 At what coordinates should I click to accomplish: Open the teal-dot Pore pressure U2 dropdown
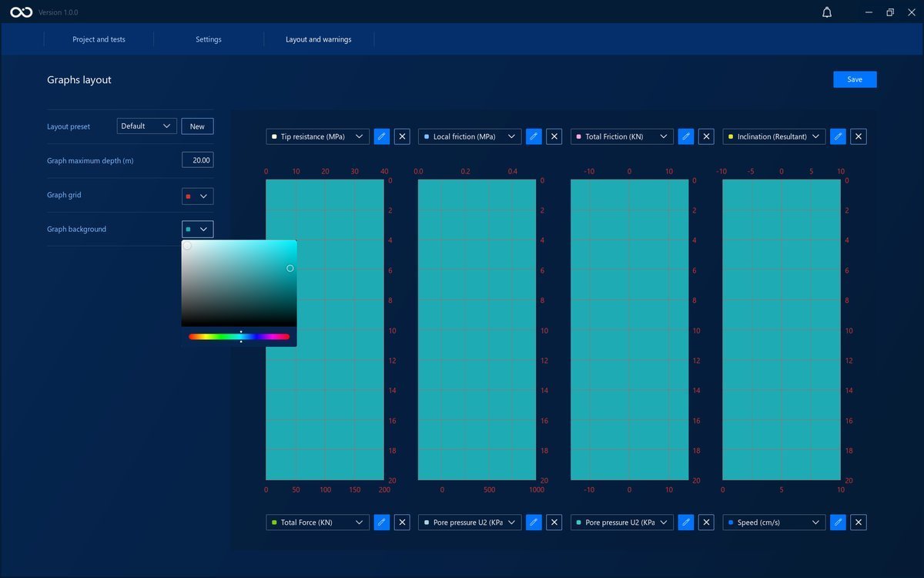click(x=622, y=522)
